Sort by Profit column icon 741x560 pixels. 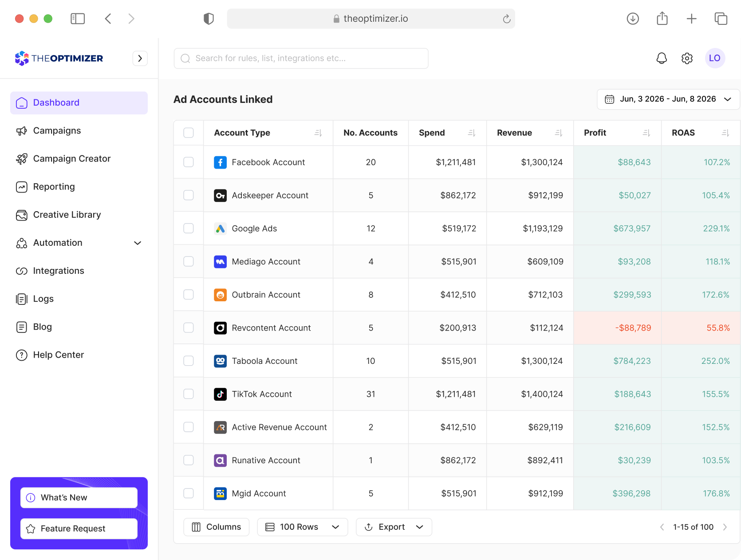coord(646,133)
